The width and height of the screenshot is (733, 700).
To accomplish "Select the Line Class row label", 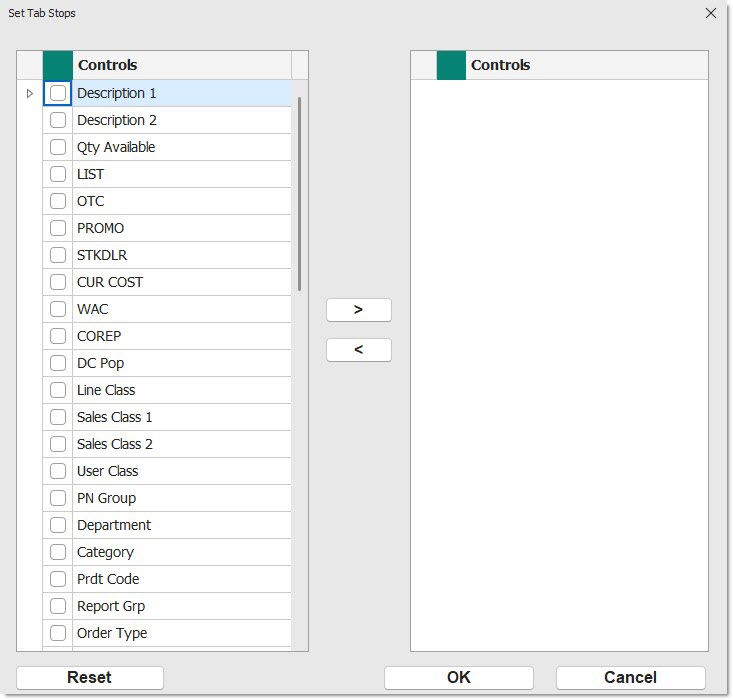I will pyautogui.click(x=106, y=390).
